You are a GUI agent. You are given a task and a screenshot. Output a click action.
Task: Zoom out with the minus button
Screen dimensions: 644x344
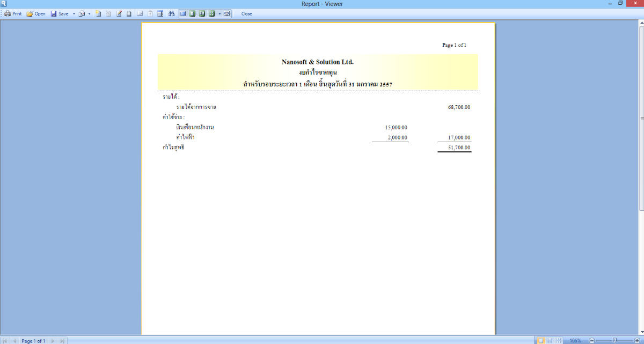592,341
